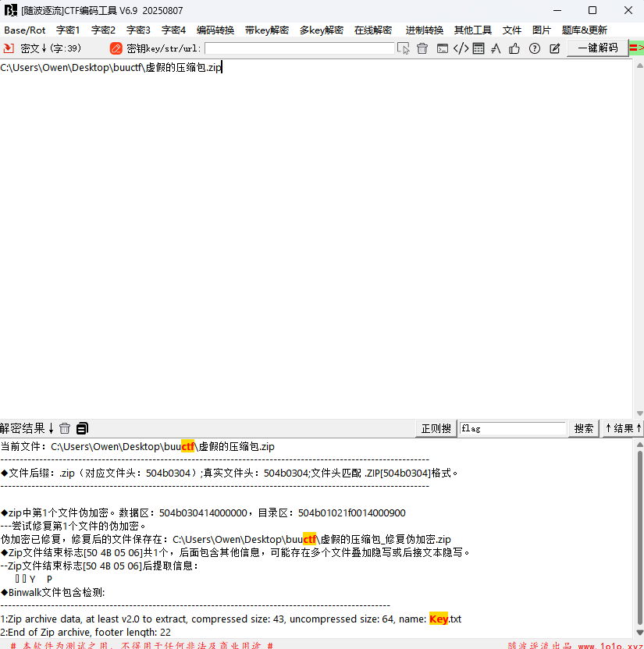Viewport: 644px width, 649px height.
Task: Click the 后面包含其他信息 end-marker warning line
Action: [235, 552]
